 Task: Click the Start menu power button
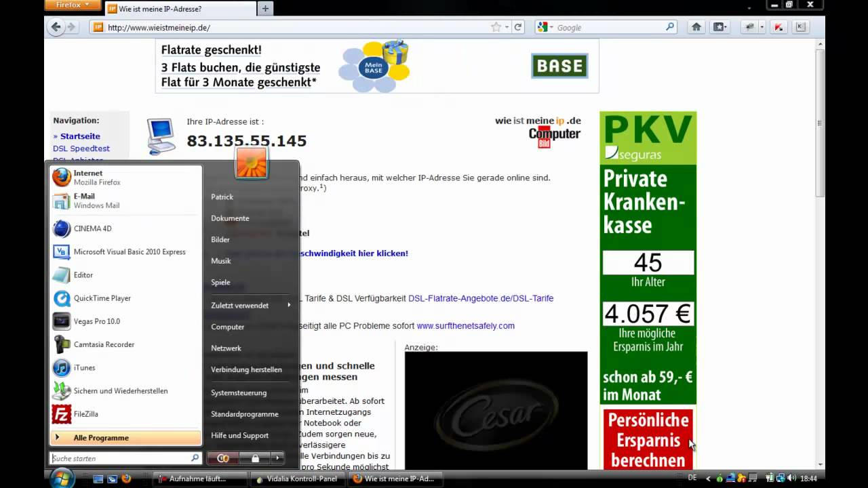(223, 458)
